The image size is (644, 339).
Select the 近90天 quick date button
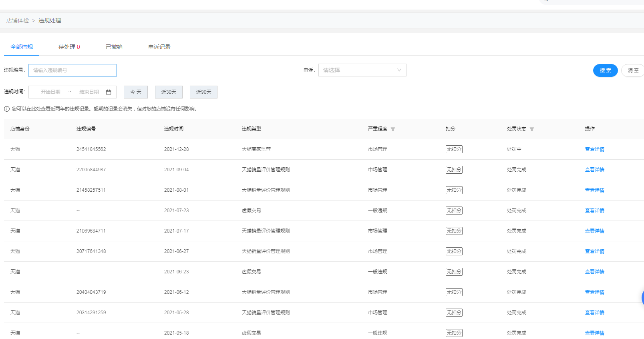click(x=203, y=92)
